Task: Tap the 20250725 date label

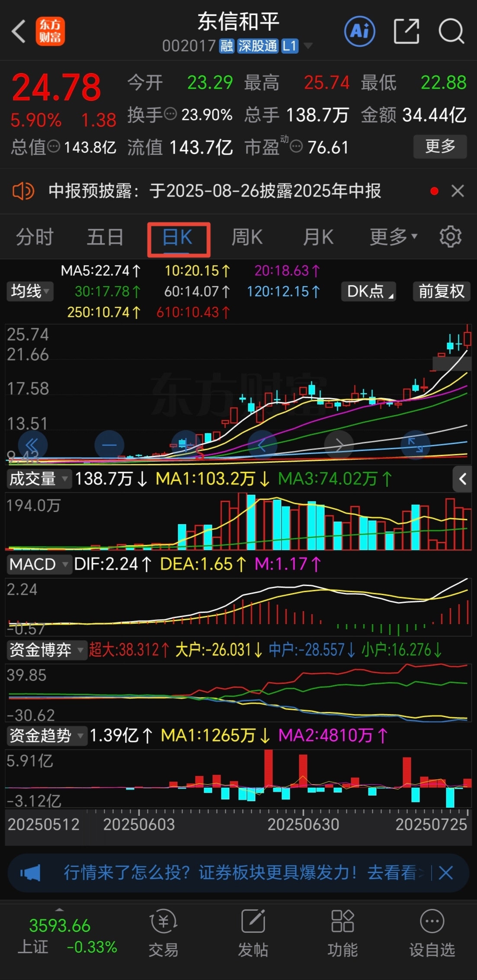Action: pos(431,824)
